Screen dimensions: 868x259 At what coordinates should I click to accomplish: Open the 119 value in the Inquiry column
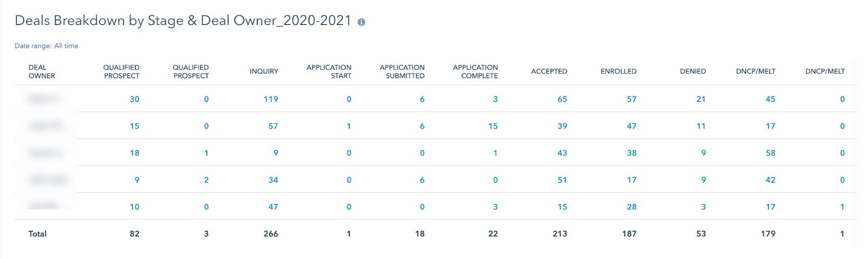[x=271, y=99]
